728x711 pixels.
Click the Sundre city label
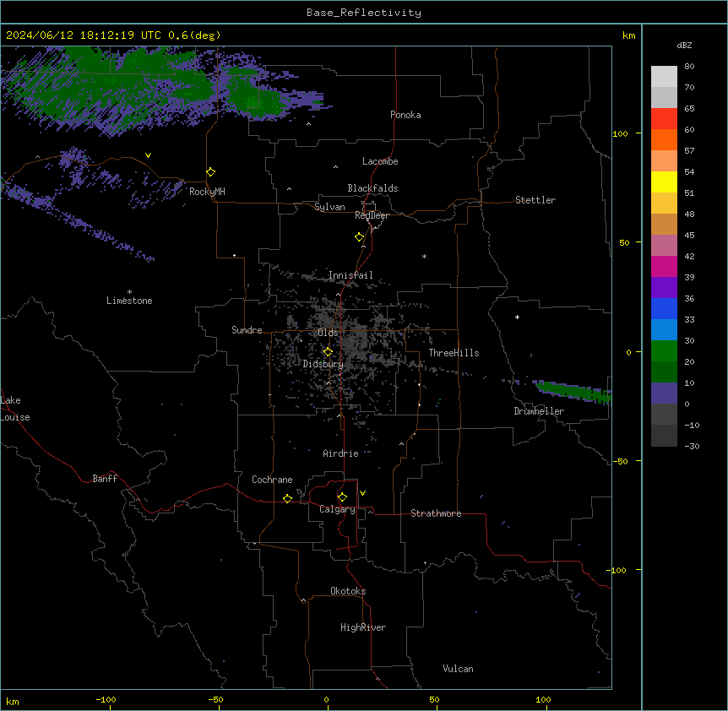247,330
